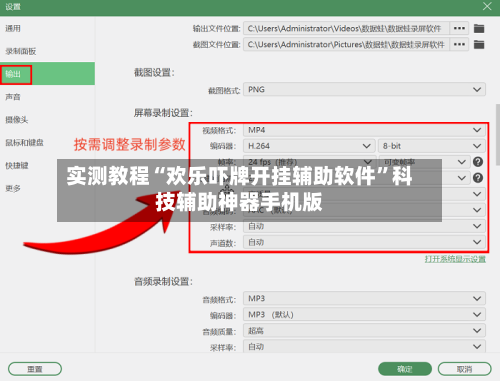Expand the 24 fps frame rate dropdown
500x381 pixels.
point(309,162)
